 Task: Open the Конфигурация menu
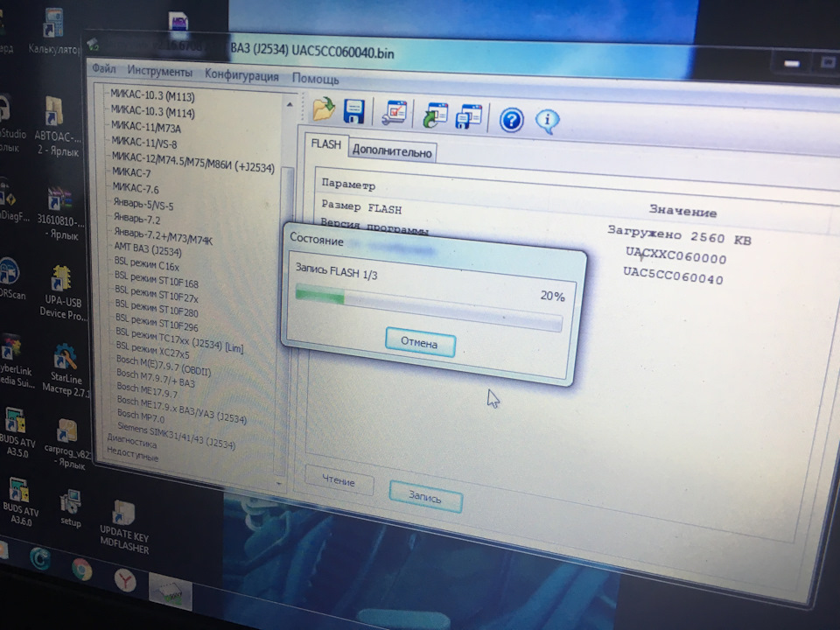[x=242, y=76]
